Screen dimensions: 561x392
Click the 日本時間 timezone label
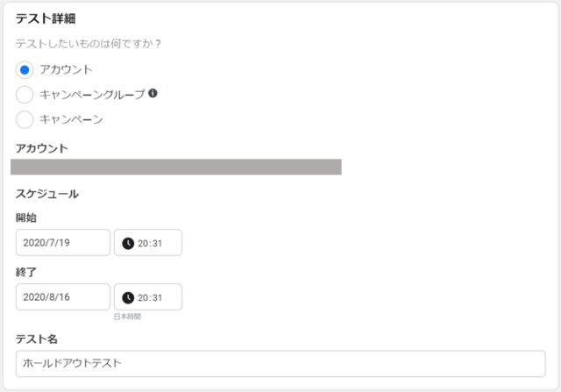[x=127, y=316]
